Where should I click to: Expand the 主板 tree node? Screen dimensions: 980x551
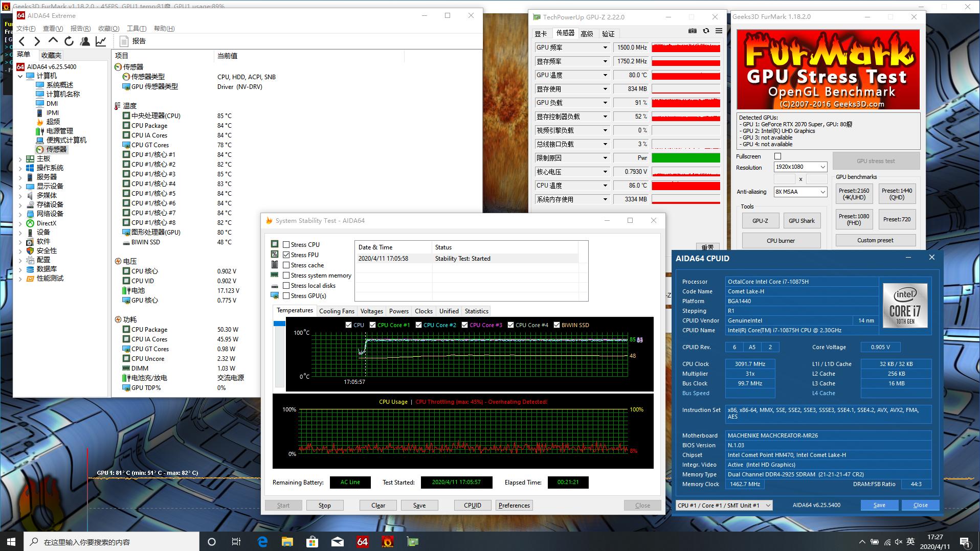pos(20,159)
